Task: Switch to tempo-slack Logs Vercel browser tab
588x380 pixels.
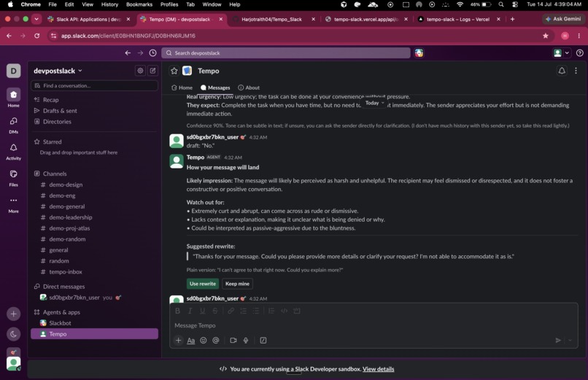Action: click(459, 19)
